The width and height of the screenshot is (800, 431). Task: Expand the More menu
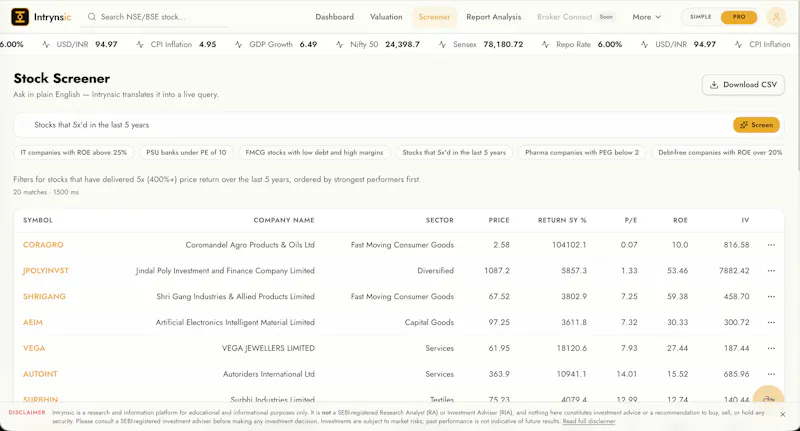point(646,17)
